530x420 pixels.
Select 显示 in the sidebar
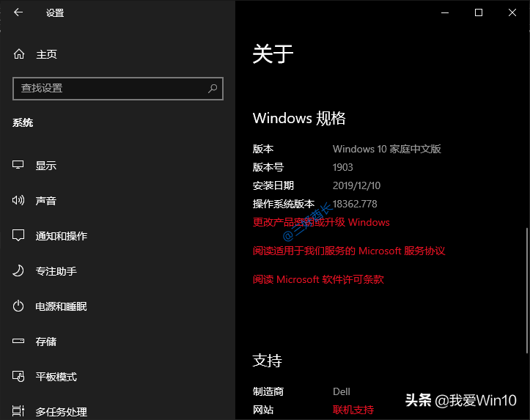tap(46, 166)
